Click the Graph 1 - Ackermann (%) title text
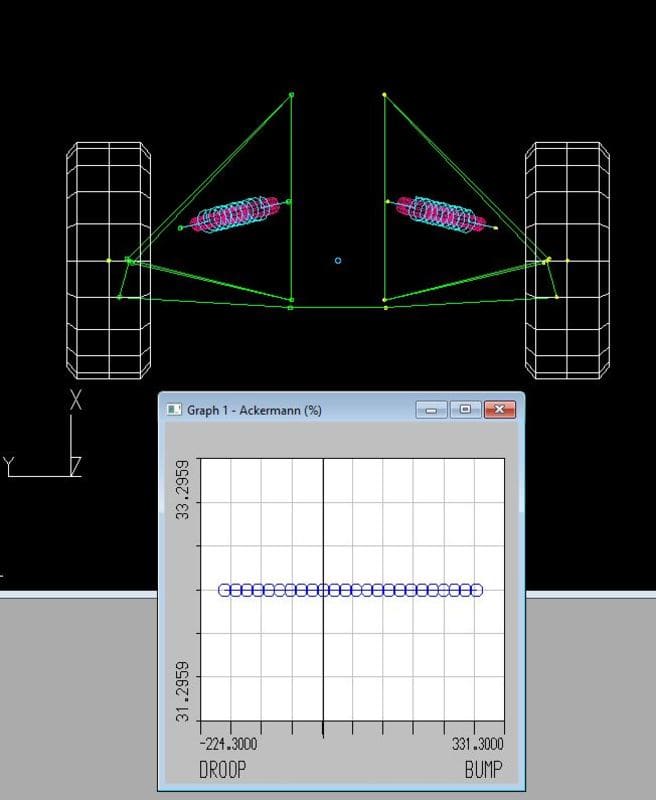This screenshot has height=800, width=656. [x=254, y=410]
